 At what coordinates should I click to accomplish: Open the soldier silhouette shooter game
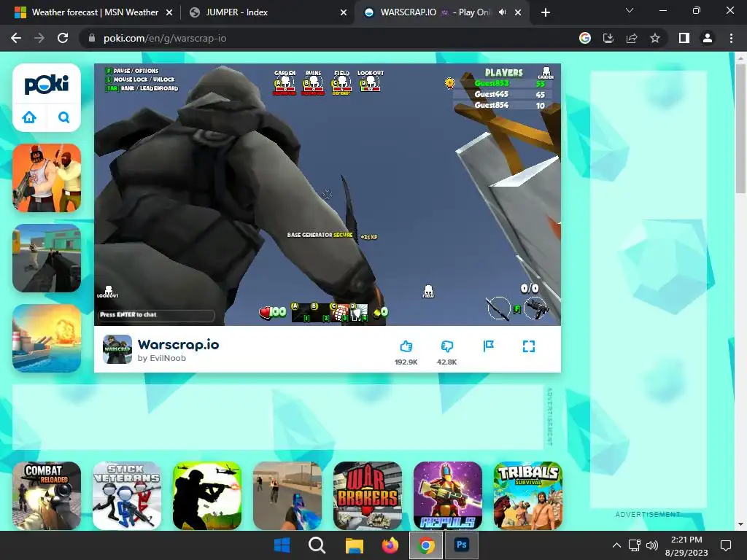pos(207,495)
